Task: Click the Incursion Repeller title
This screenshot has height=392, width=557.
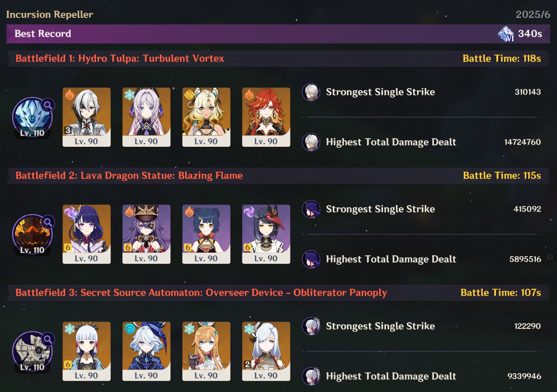Action: pos(49,14)
